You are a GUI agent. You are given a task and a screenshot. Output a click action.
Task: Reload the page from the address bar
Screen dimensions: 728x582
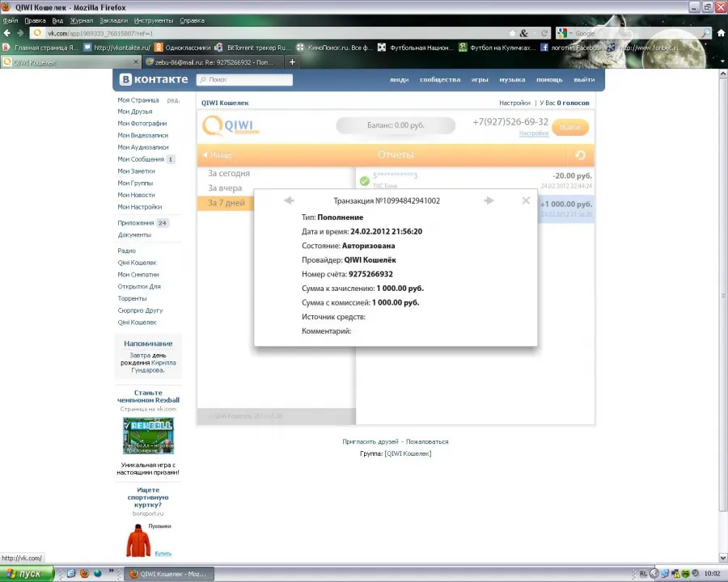[x=544, y=33]
